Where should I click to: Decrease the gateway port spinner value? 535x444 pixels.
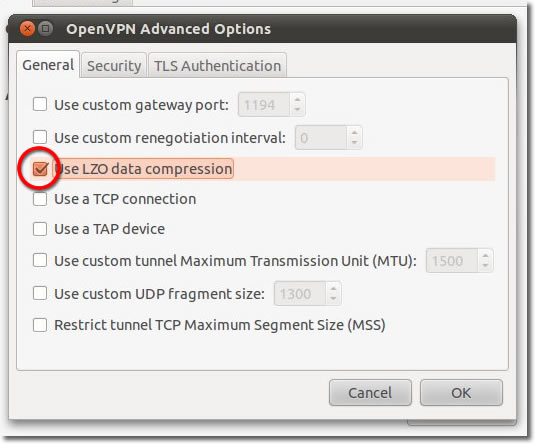(x=298, y=110)
